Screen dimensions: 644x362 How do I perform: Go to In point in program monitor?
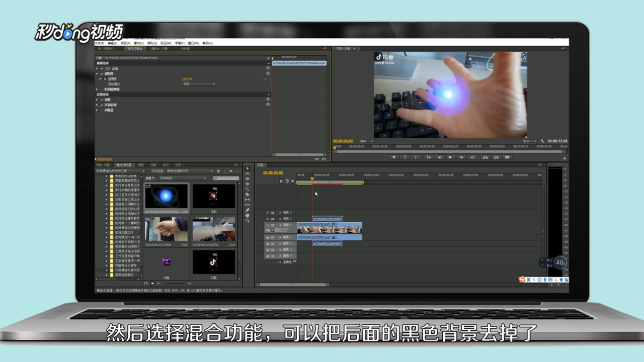point(429,157)
